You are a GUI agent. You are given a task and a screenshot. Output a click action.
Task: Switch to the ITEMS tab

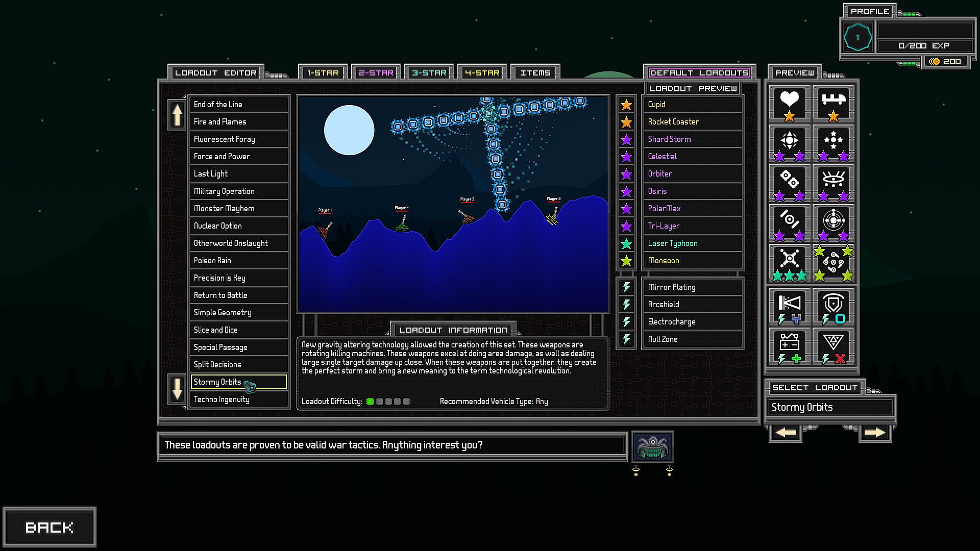coord(535,73)
